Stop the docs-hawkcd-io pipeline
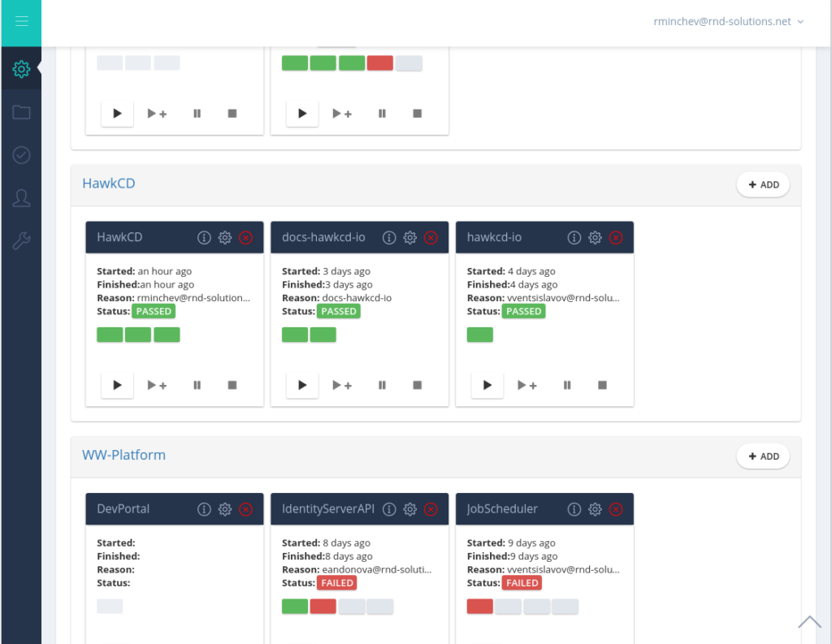Image resolution: width=832 pixels, height=644 pixels. 418,385
